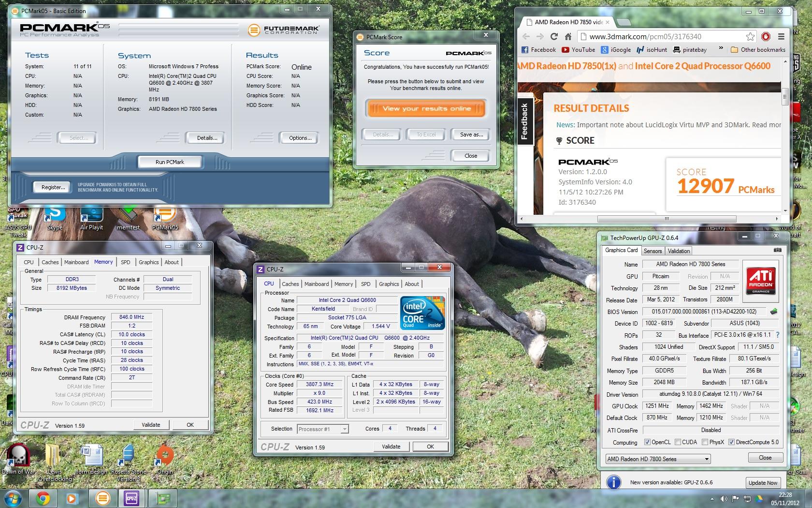
Task: Open the About tab in front CPU-Z window
Action: (412, 284)
